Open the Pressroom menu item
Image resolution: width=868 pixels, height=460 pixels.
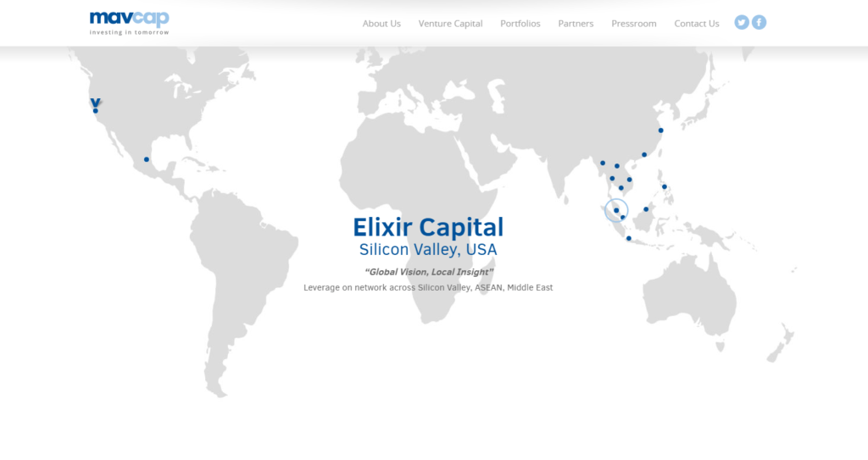634,23
